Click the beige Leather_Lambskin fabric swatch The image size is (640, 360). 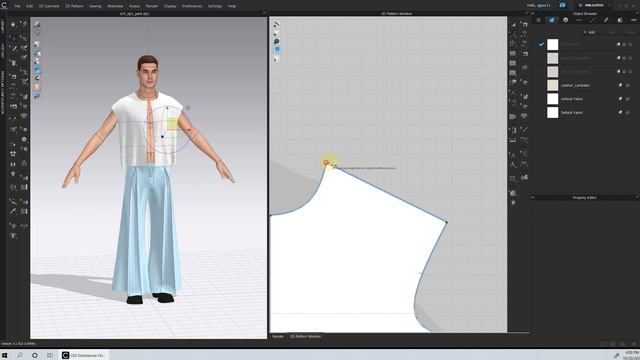(553, 85)
